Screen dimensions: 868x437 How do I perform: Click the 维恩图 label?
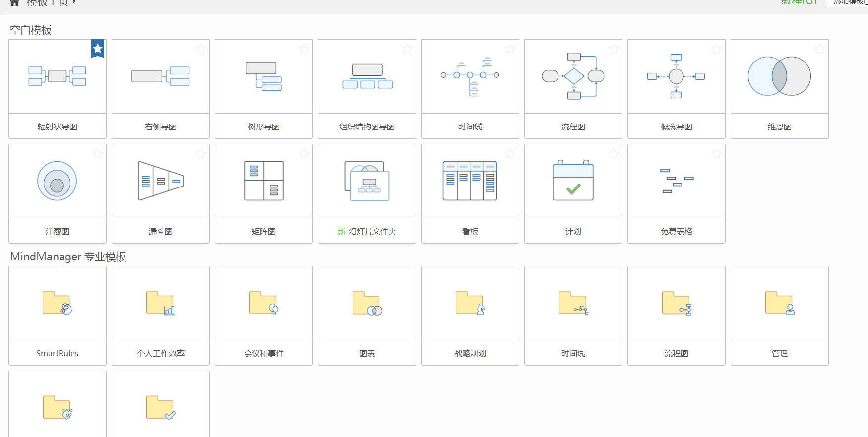(780, 127)
